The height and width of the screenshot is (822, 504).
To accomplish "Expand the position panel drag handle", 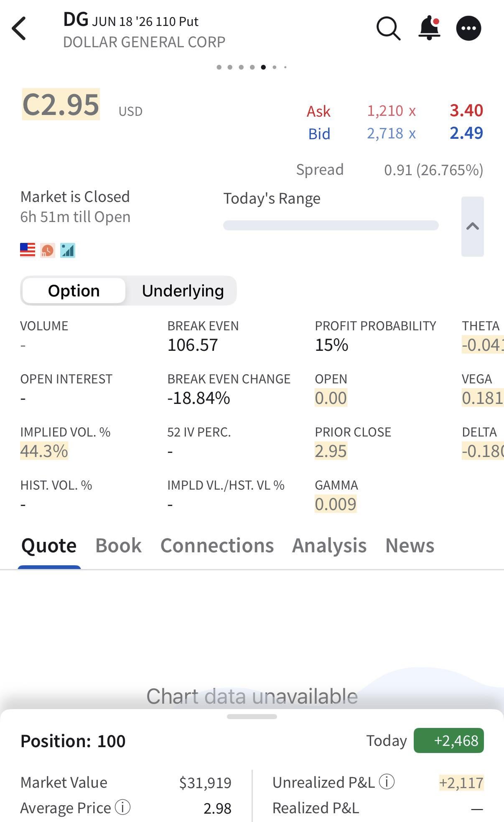I will click(x=252, y=717).
